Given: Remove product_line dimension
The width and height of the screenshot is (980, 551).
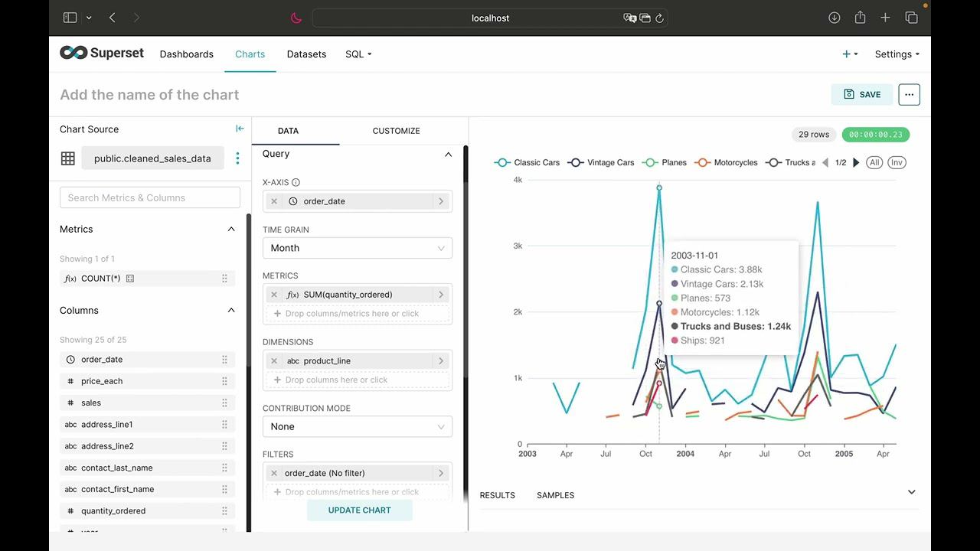Looking at the screenshot, I should pyautogui.click(x=274, y=361).
